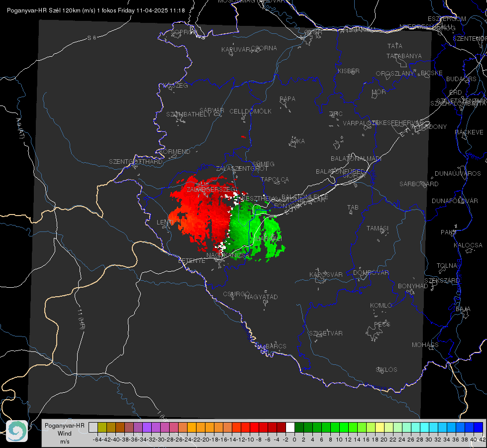Click the SZIGETVÁR city label
Image resolution: width=487 pixels, height=448 pixels.
pyautogui.click(x=326, y=334)
